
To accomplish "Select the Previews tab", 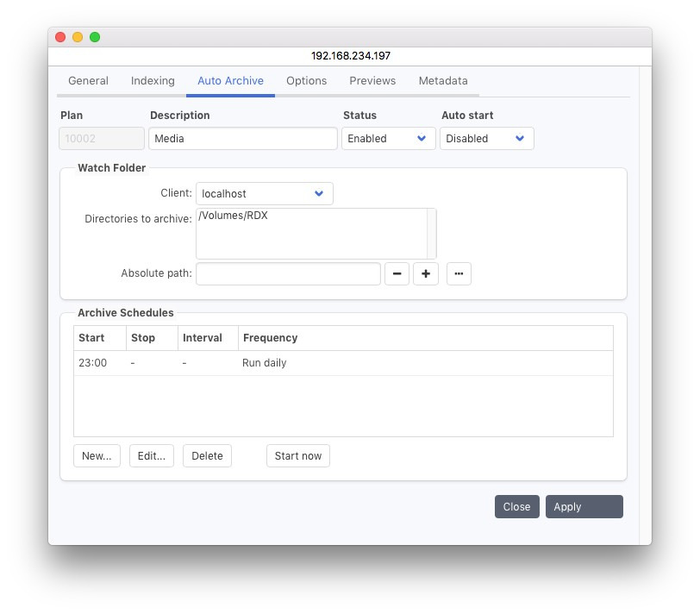I will pyautogui.click(x=372, y=81).
